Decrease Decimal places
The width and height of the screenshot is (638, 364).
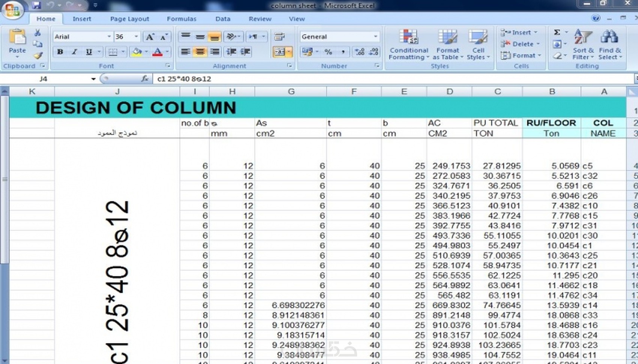(x=374, y=52)
